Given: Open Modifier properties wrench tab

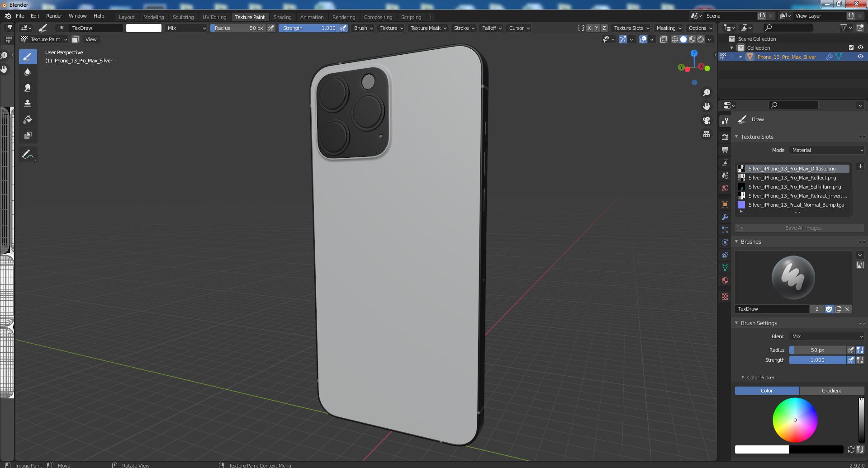Looking at the screenshot, I should click(x=725, y=217).
